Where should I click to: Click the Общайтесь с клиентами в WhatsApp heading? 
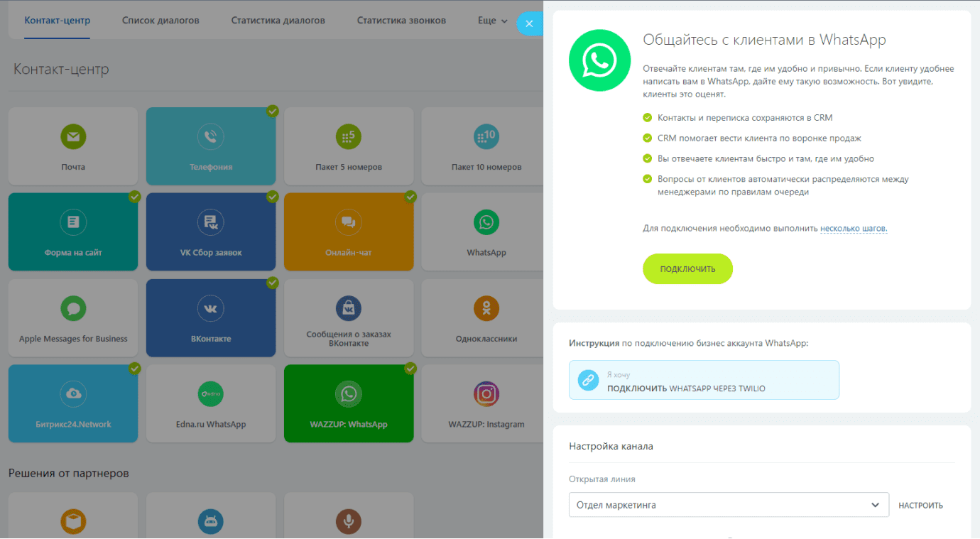click(764, 40)
